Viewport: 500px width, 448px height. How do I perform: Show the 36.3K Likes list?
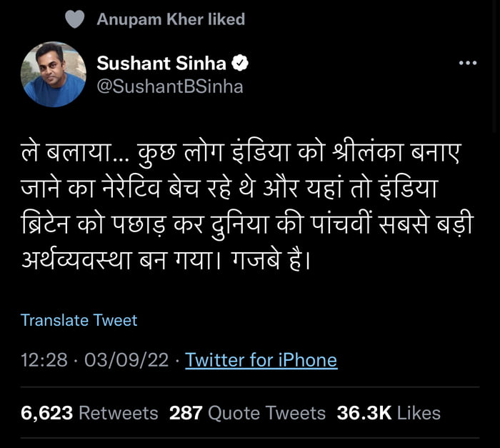click(389, 412)
